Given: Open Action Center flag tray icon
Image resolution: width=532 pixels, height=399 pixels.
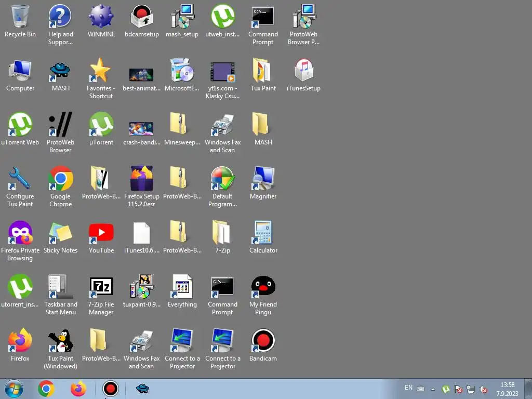Looking at the screenshot, I should click(458, 389).
